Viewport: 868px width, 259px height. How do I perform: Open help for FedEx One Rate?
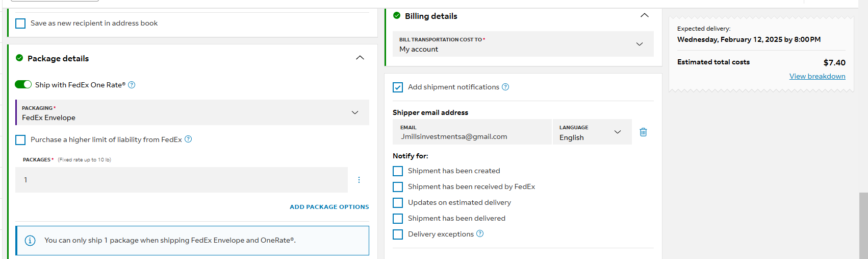coord(132,85)
